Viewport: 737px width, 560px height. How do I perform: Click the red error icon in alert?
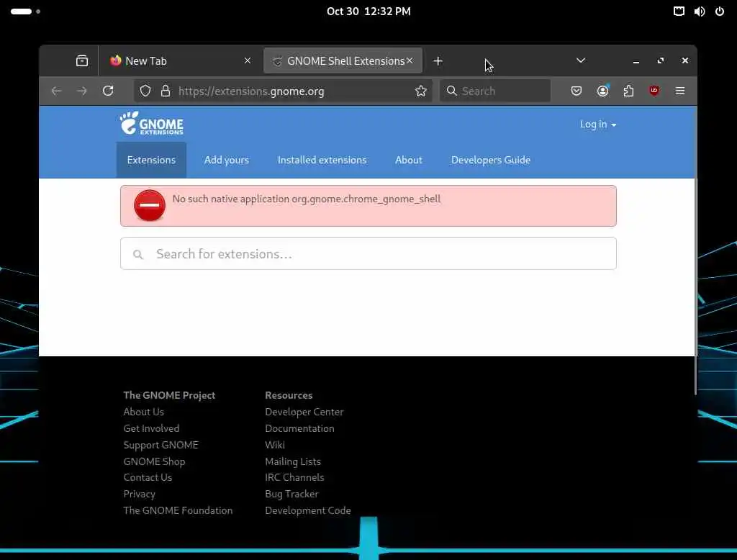(x=150, y=205)
